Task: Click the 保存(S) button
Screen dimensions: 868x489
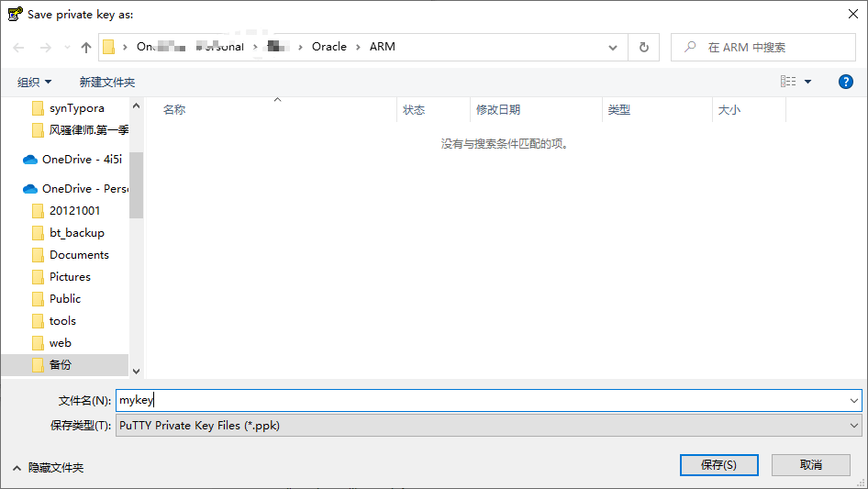Action: pos(719,465)
